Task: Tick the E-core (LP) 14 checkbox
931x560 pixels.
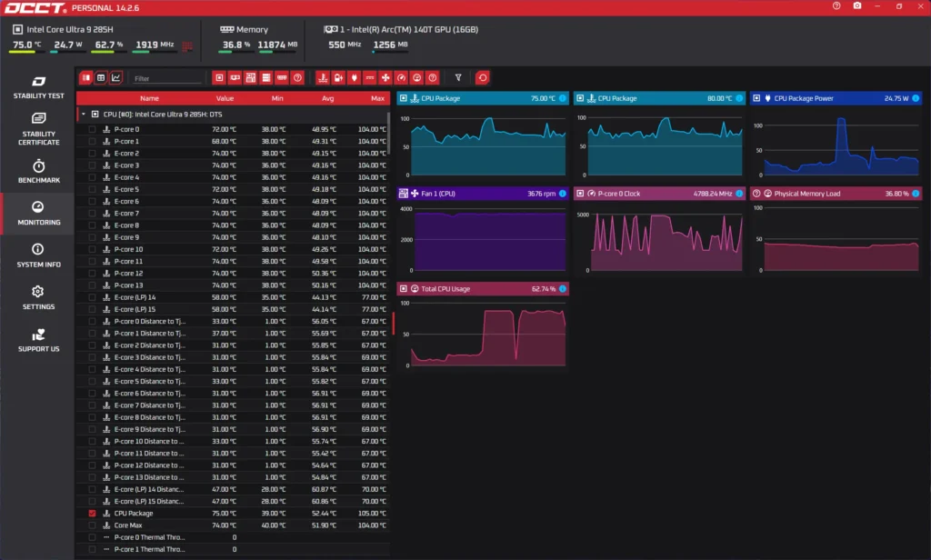Action: click(x=92, y=297)
